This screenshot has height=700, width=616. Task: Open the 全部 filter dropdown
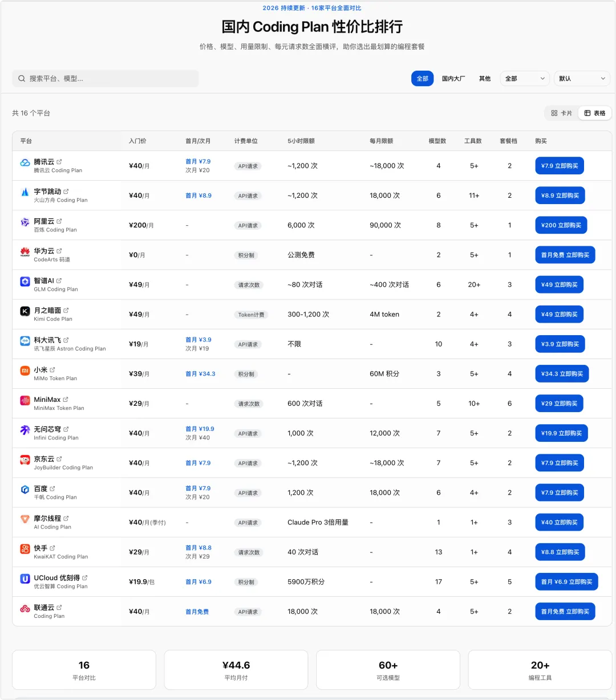pyautogui.click(x=525, y=79)
